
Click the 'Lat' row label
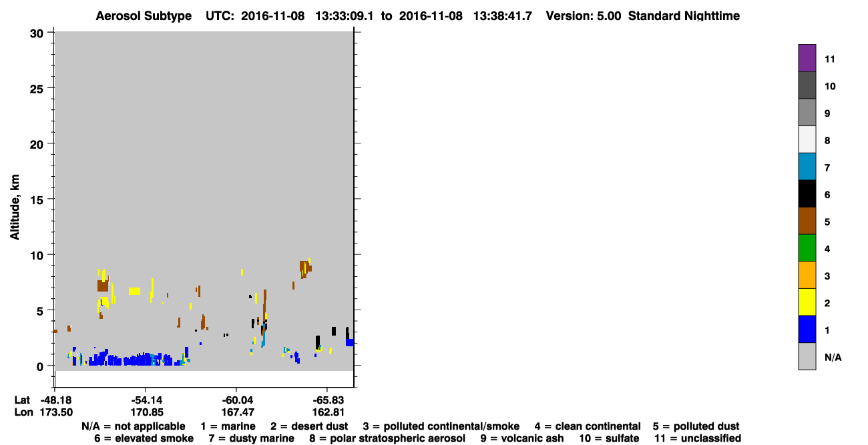[x=23, y=400]
